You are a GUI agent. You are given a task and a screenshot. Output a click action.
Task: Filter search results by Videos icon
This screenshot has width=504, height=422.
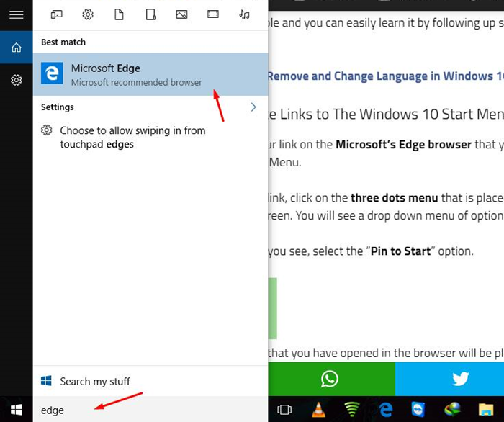point(213,14)
